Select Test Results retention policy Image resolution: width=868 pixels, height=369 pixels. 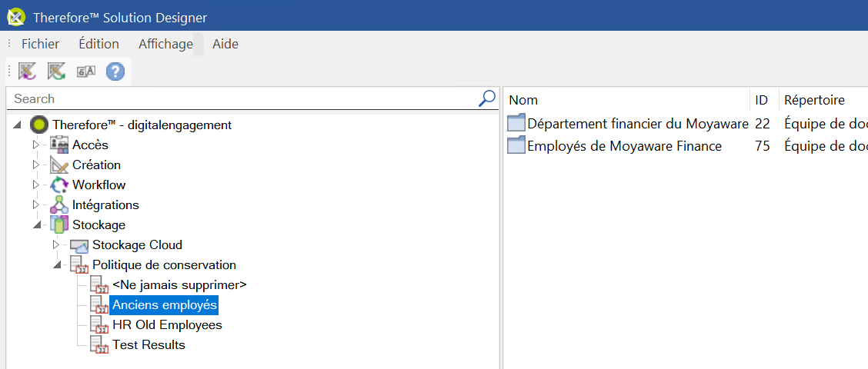(x=149, y=345)
